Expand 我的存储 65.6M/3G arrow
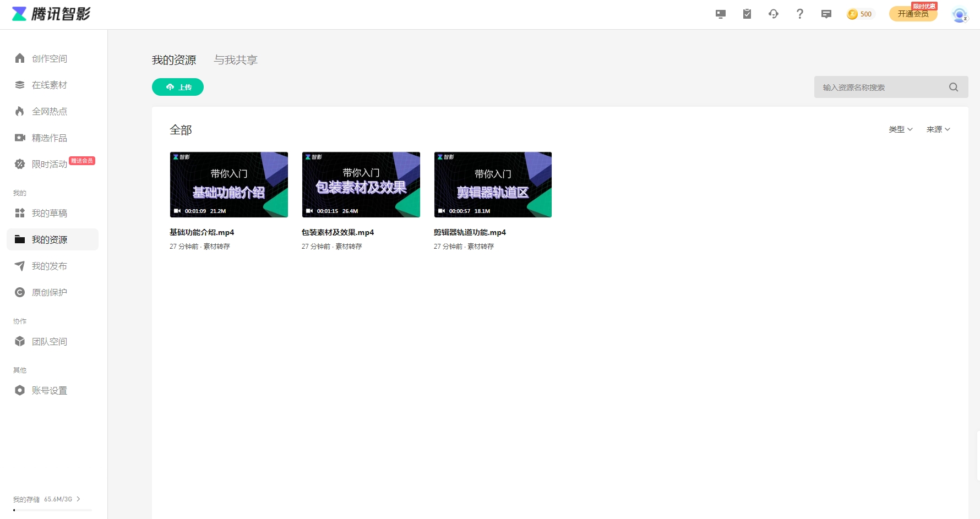Viewport: 980px width, 519px height. click(79, 499)
